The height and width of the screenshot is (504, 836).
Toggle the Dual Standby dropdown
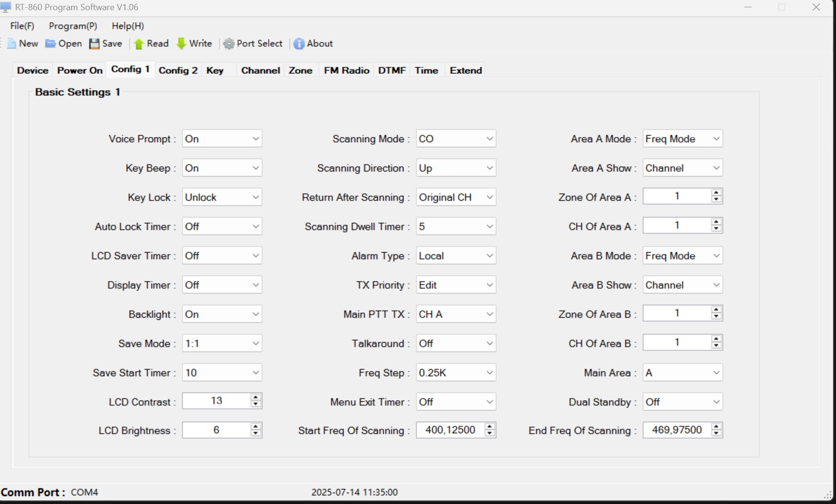point(716,402)
